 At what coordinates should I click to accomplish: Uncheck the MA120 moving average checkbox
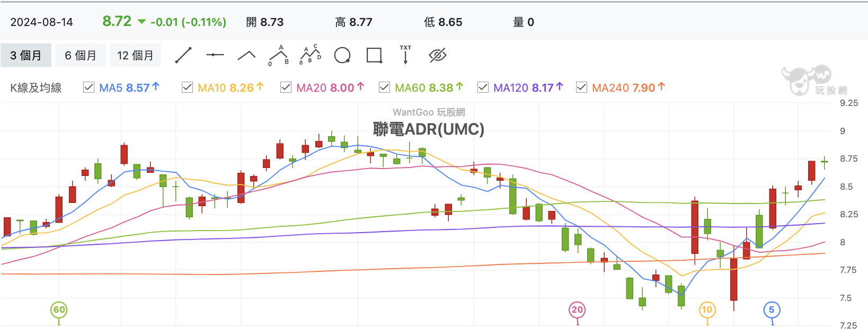483,87
